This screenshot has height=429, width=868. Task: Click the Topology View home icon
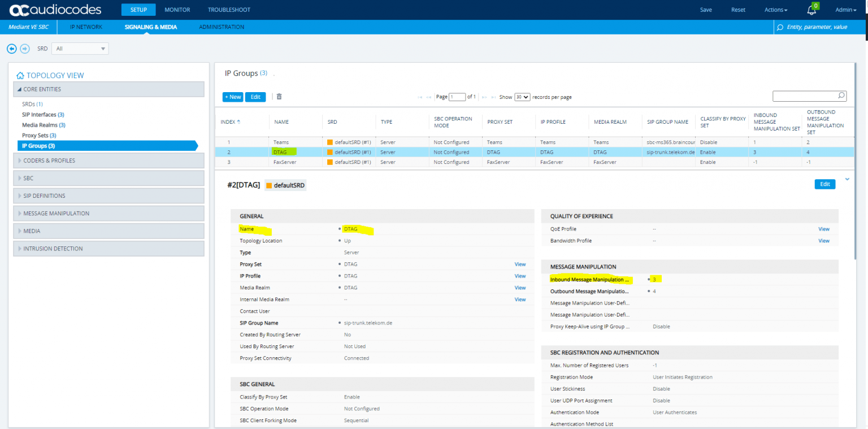tap(20, 75)
